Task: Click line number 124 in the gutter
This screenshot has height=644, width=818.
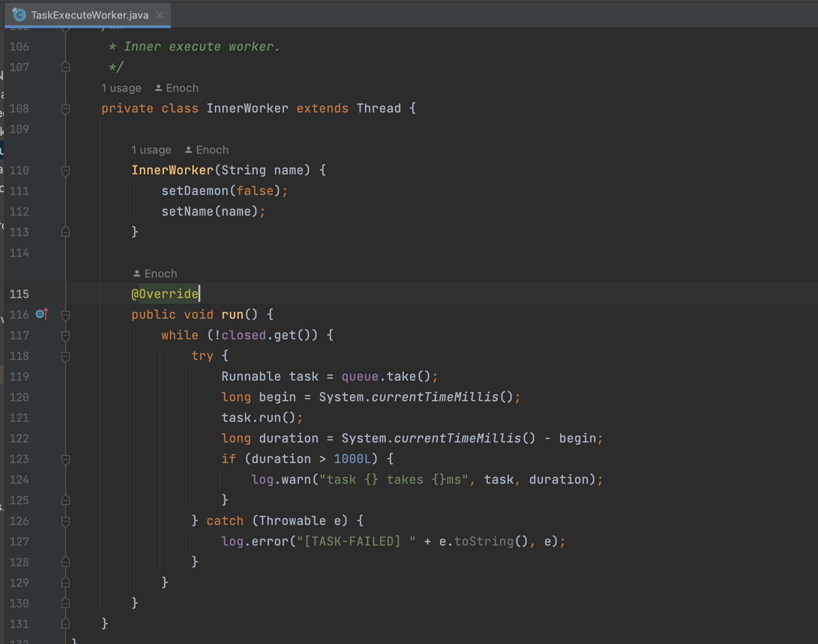Action: [x=19, y=480]
